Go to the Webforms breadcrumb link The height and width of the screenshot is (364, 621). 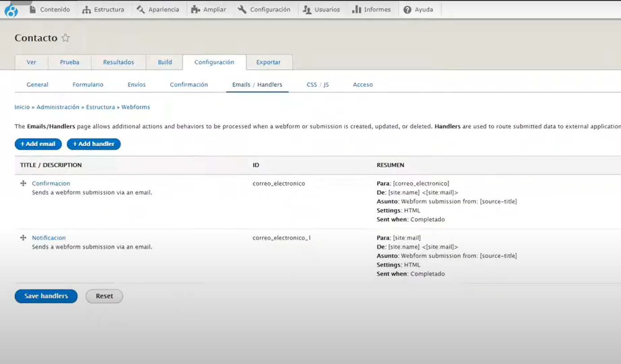(136, 107)
